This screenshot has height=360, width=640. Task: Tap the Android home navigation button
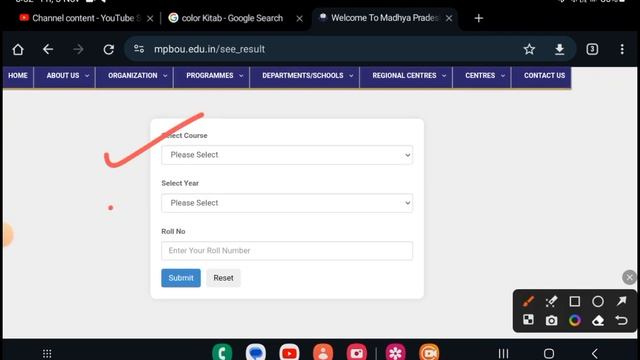(549, 353)
